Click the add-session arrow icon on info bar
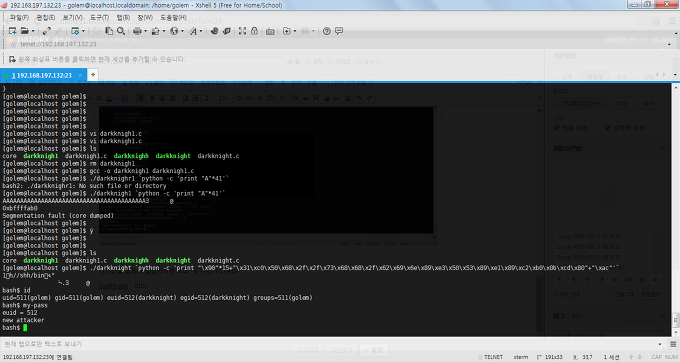Screen dimensions: 680x362 click(12, 59)
